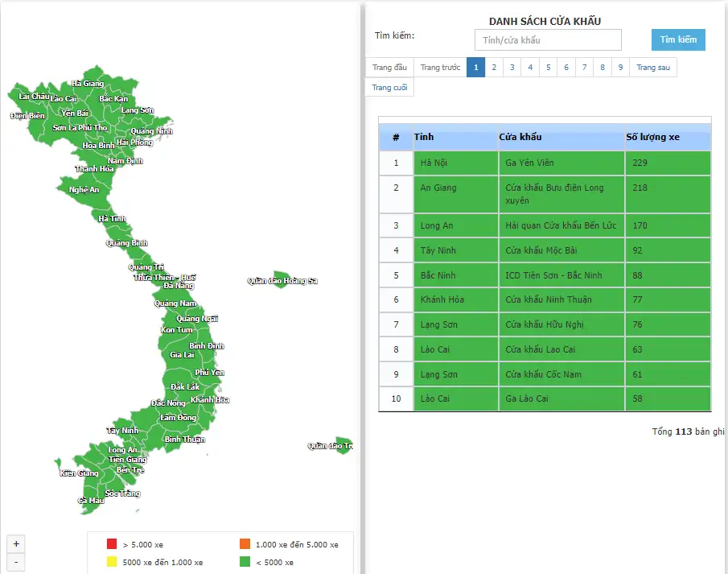Click the Tỉnh column header
Viewport: 728px width, 574px height.
[x=456, y=137]
